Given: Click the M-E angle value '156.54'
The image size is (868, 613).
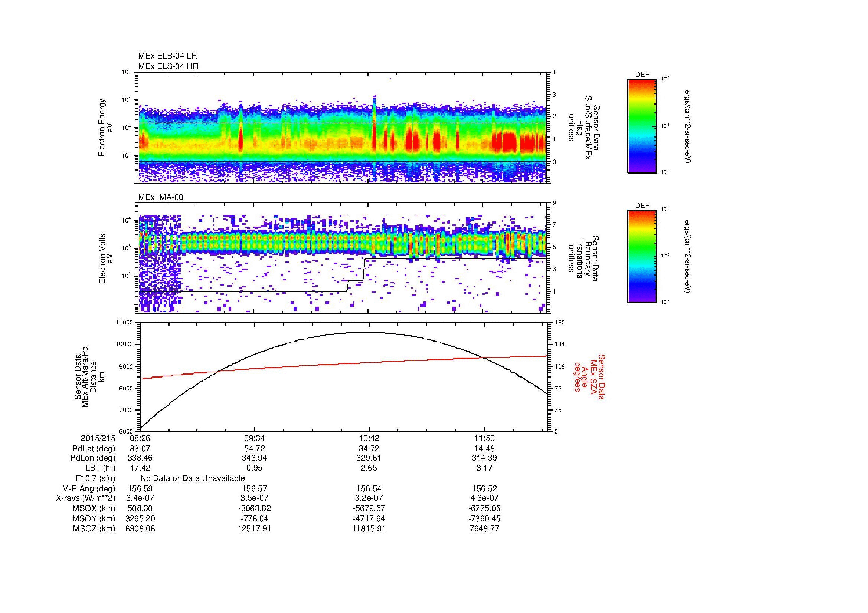Looking at the screenshot, I should pyautogui.click(x=369, y=488).
